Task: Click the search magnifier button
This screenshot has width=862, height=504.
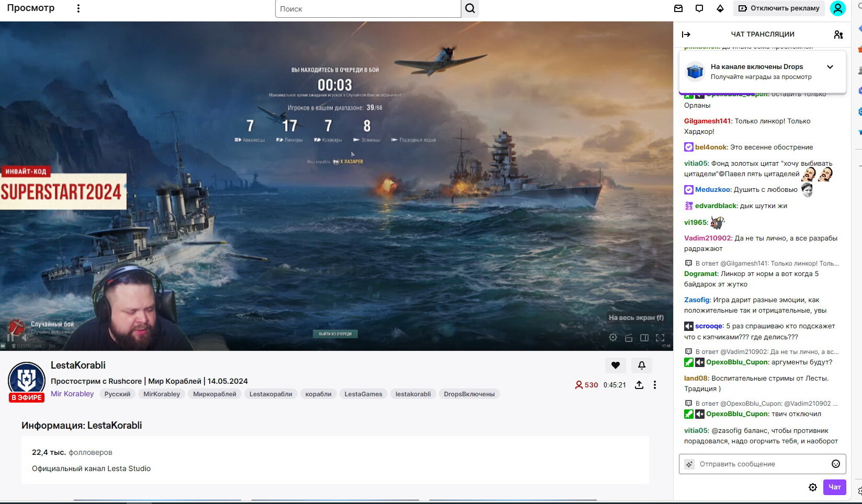Action: coord(470,8)
